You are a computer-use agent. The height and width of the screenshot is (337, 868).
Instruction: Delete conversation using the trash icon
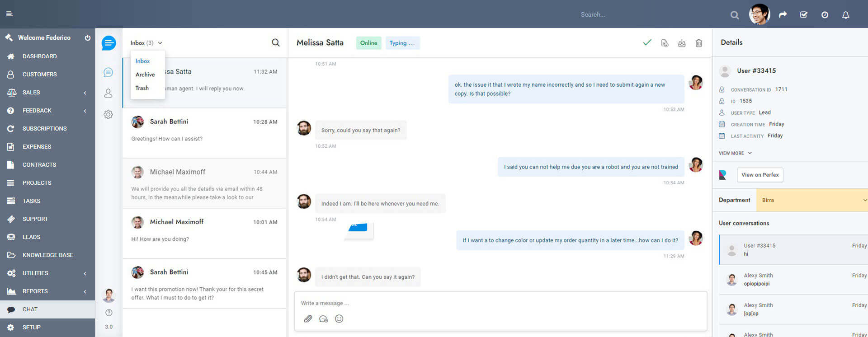coord(698,43)
